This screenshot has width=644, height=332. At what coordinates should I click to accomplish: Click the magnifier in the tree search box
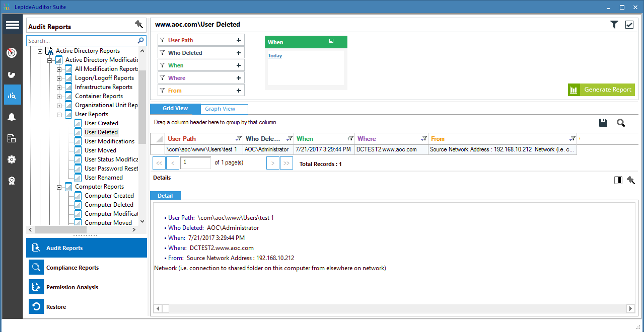pyautogui.click(x=141, y=41)
